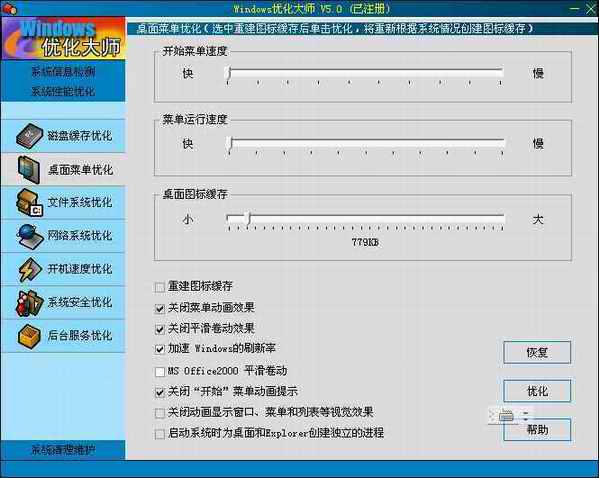
Task: Switch to 系统安全优化 label
Action: [80, 303]
